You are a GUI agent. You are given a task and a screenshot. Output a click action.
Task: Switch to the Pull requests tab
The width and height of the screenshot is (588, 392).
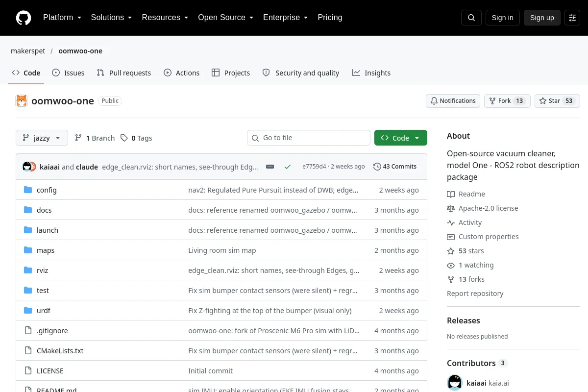(124, 73)
